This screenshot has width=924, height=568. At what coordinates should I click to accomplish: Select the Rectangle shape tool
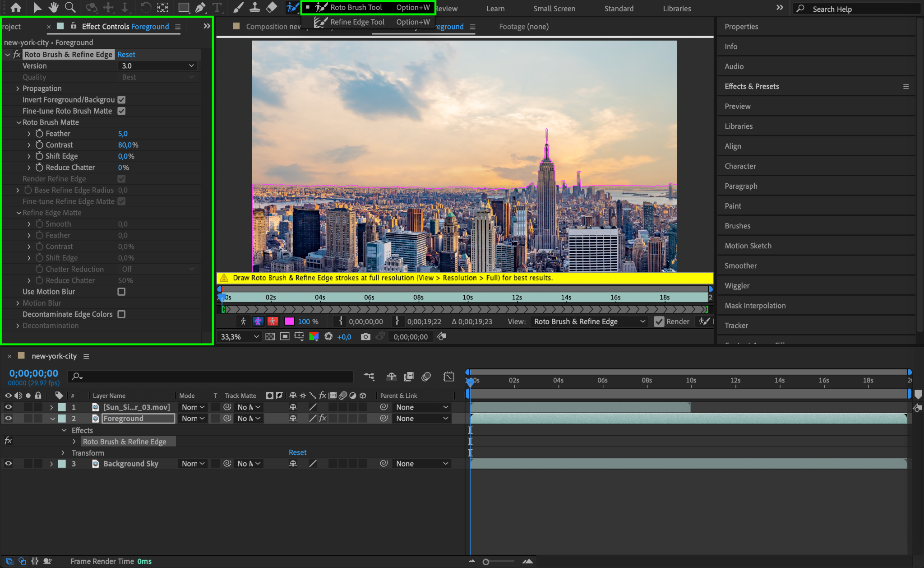184,7
